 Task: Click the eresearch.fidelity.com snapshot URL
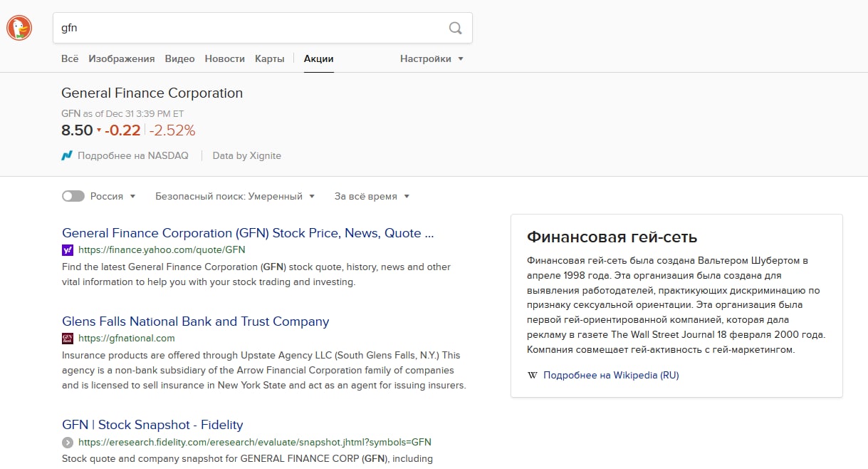pyautogui.click(x=255, y=442)
